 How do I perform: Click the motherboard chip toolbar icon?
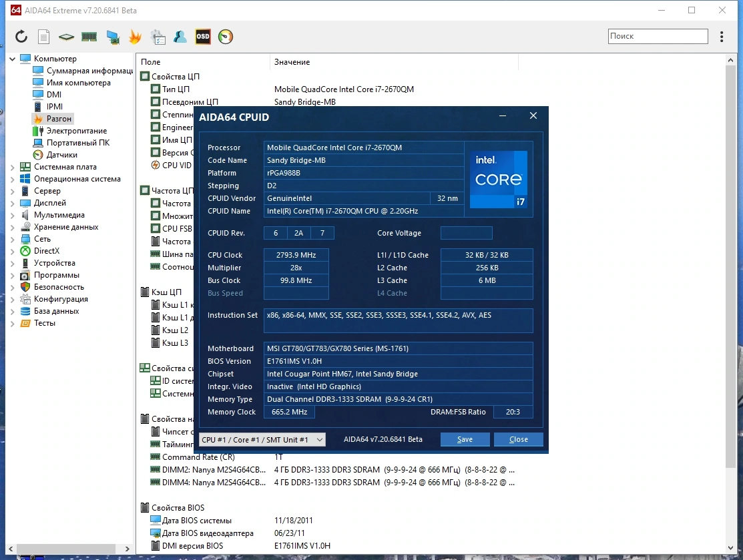tap(66, 37)
